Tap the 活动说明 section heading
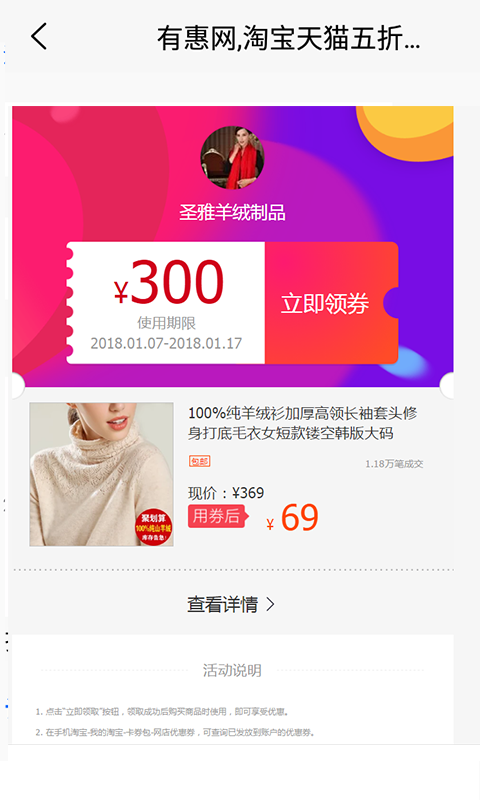The image size is (480, 800). click(x=232, y=670)
